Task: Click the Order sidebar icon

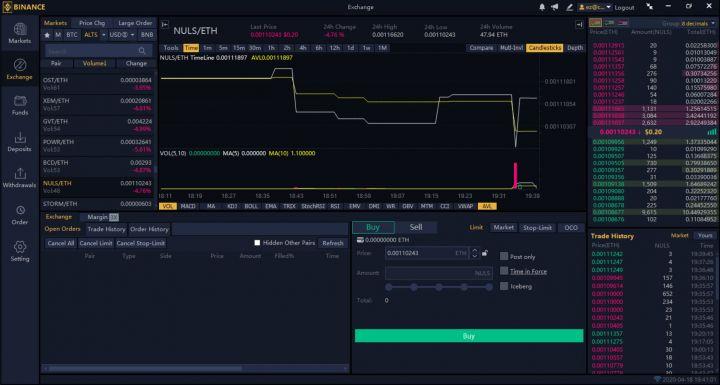Action: [x=20, y=210]
